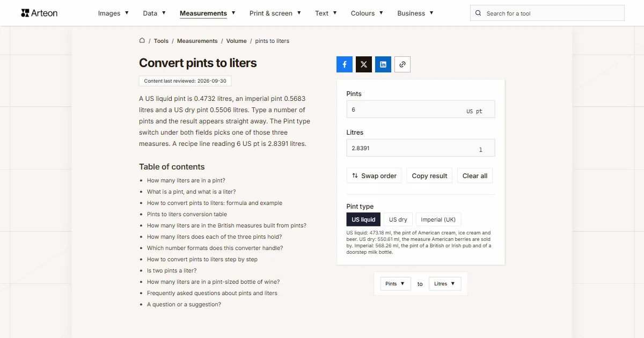Jump to What is a pint section
The width and height of the screenshot is (644, 338).
pos(191,192)
